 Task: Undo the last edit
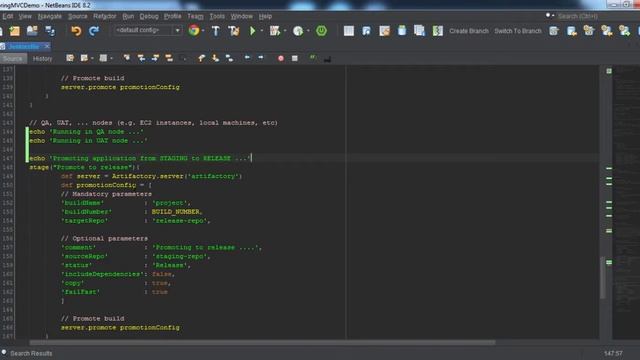[x=76, y=31]
